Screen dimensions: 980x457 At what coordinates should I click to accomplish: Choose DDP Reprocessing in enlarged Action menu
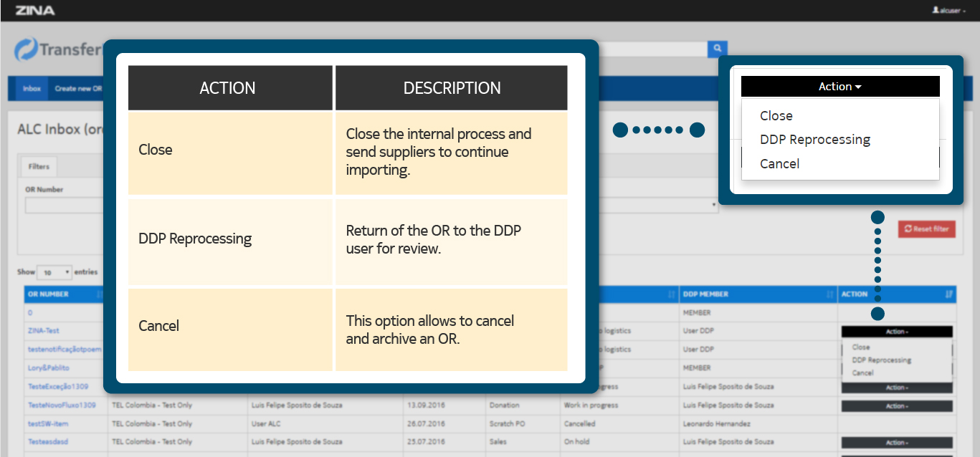tap(814, 140)
